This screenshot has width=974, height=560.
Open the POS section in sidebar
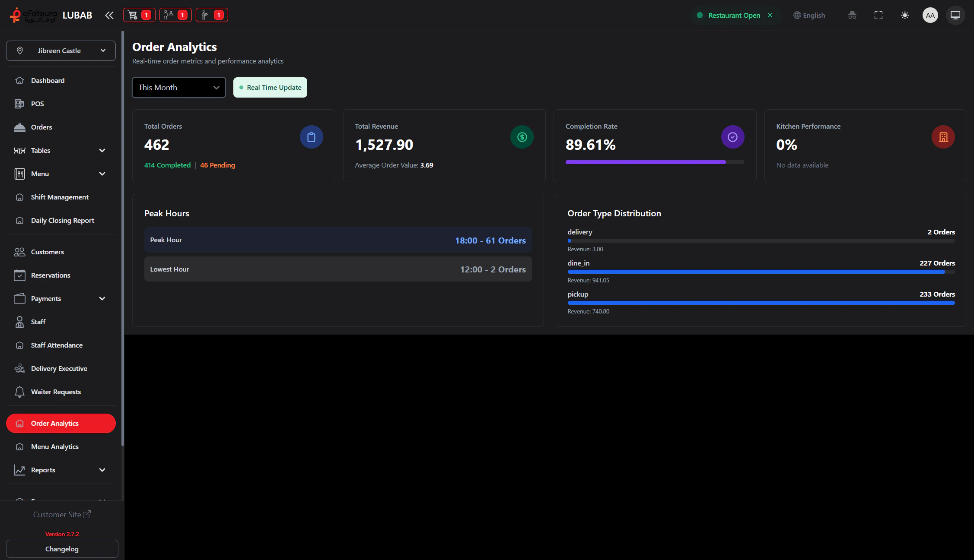coord(38,104)
